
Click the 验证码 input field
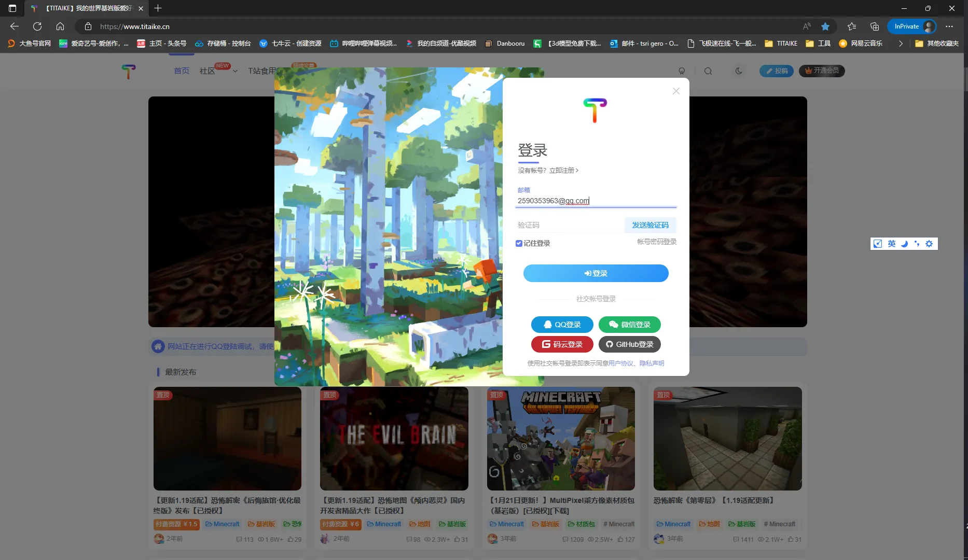(569, 225)
